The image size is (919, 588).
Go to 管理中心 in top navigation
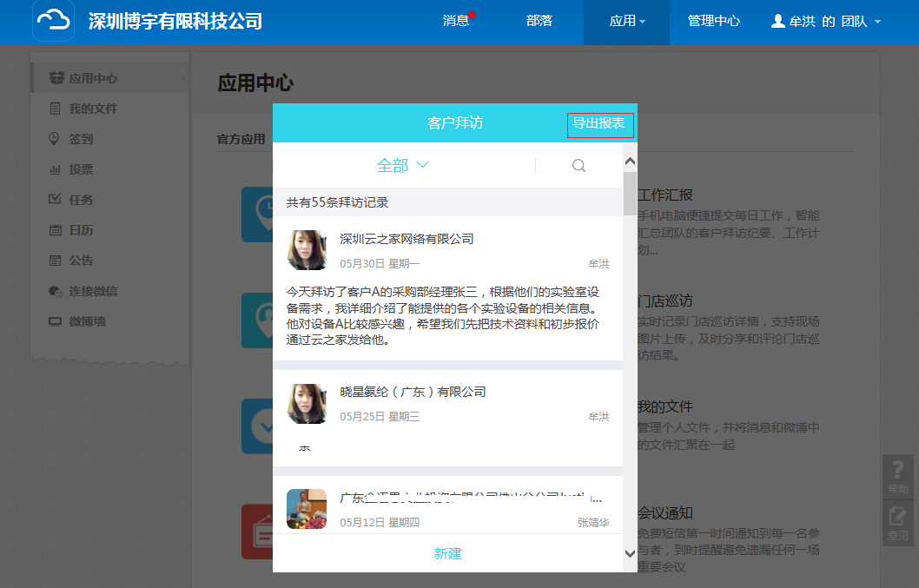pyautogui.click(x=714, y=21)
